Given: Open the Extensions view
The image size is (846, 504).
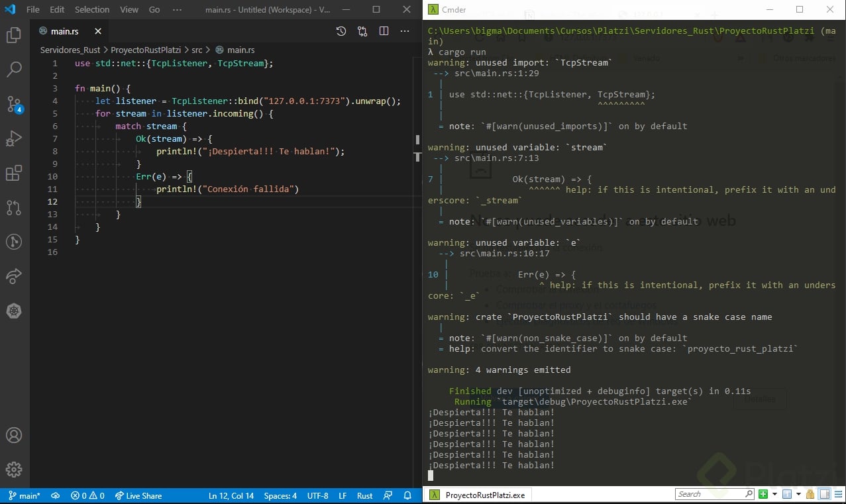Looking at the screenshot, I should click(14, 174).
